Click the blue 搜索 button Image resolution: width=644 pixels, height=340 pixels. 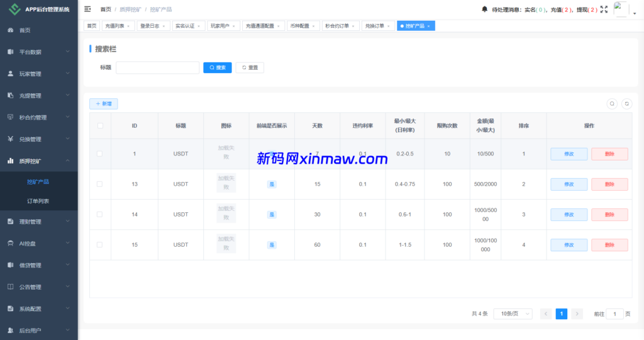click(x=217, y=67)
